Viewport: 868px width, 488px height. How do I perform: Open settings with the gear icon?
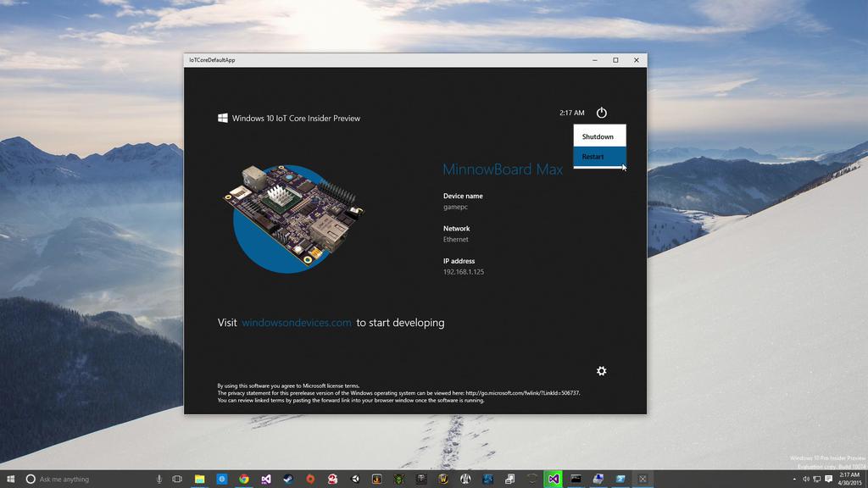coord(601,371)
